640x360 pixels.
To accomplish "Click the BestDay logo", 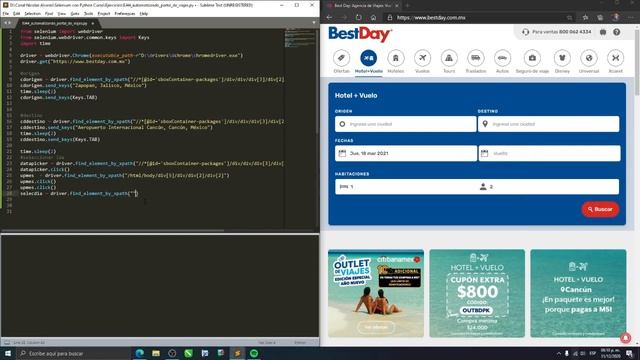I will (x=360, y=34).
